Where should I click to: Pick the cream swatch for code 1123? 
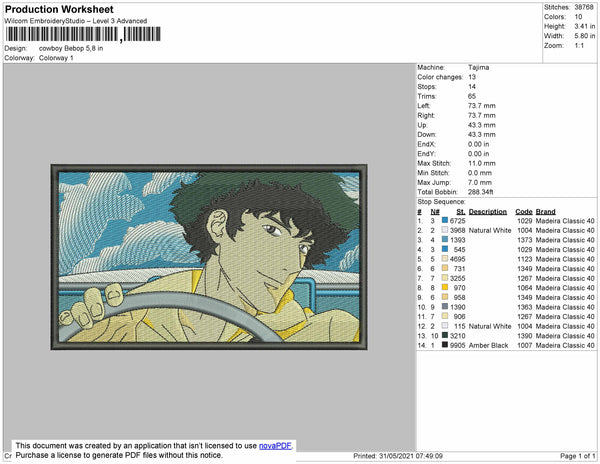coord(445,259)
